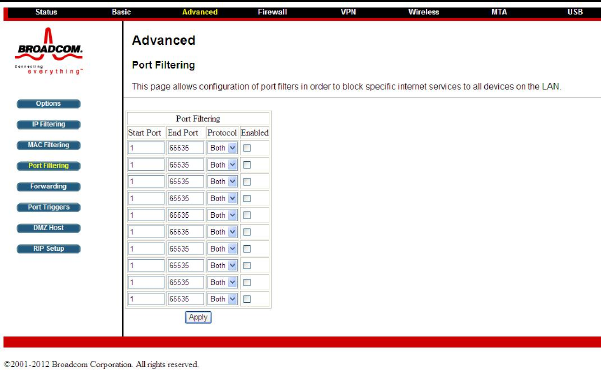
Task: Select the USB tab
Action: coord(575,12)
